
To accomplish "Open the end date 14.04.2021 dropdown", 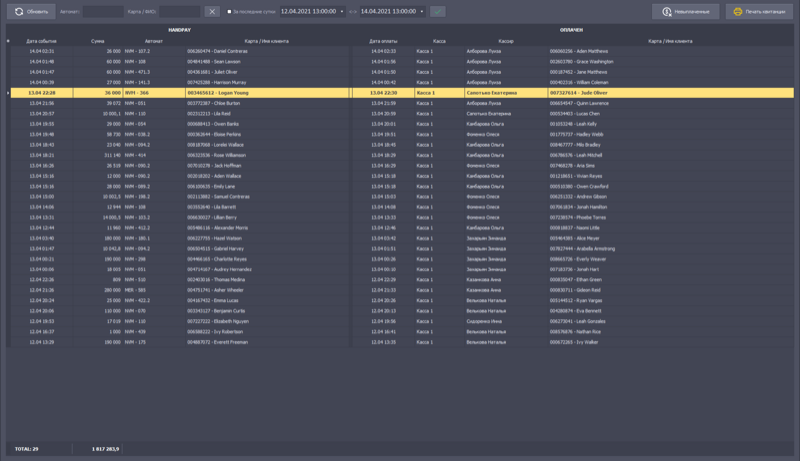I will (421, 11).
